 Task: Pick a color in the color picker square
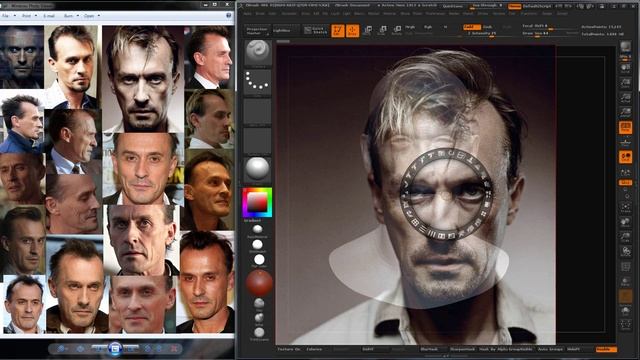click(257, 202)
